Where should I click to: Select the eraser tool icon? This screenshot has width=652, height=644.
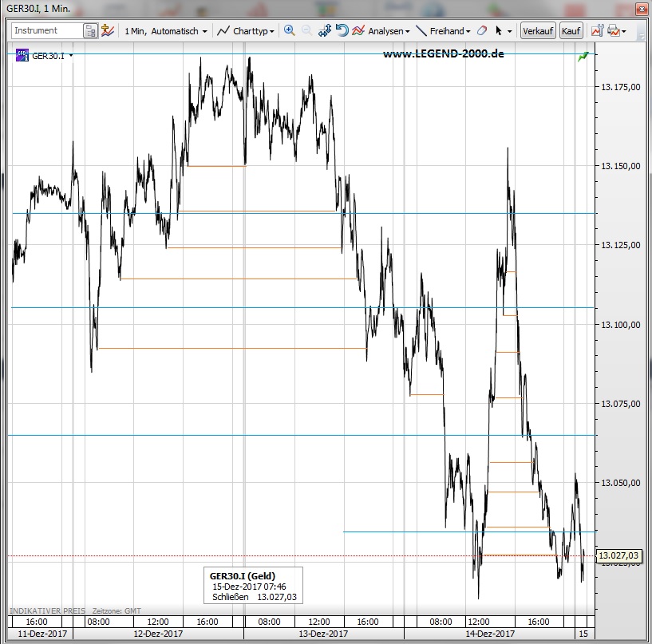tap(481, 31)
